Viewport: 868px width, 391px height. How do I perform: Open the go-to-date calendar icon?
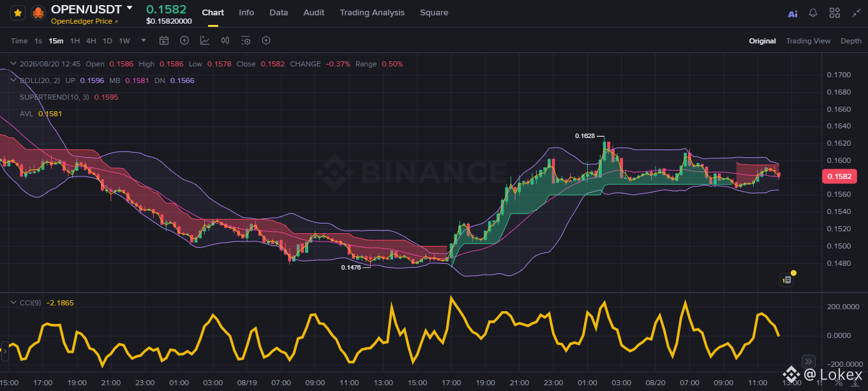[x=164, y=41]
